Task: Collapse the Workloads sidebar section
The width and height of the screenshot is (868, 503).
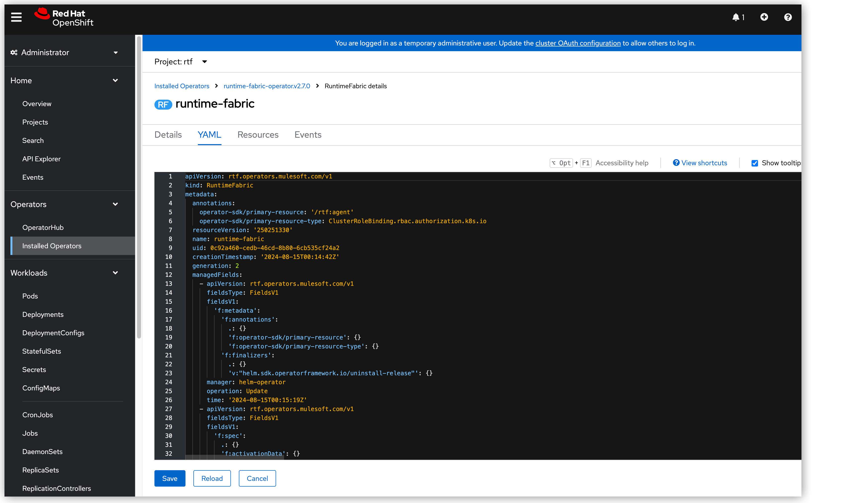Action: 116,272
